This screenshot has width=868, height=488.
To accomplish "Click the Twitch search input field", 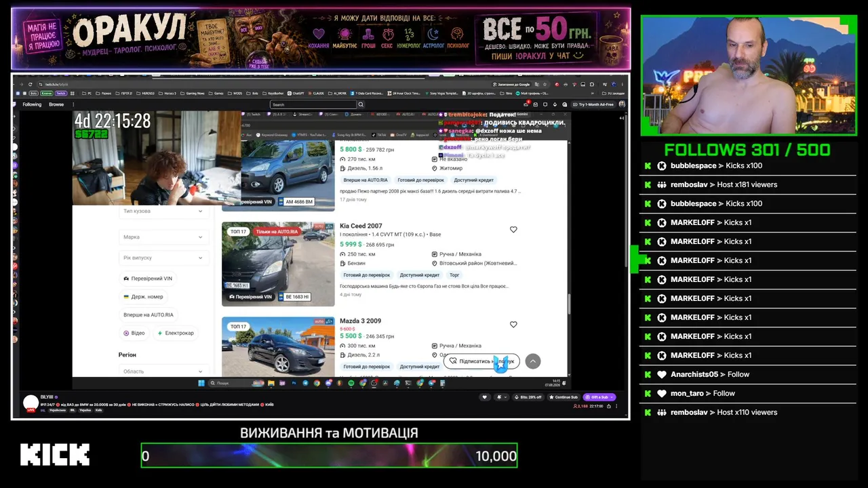I will 313,104.
